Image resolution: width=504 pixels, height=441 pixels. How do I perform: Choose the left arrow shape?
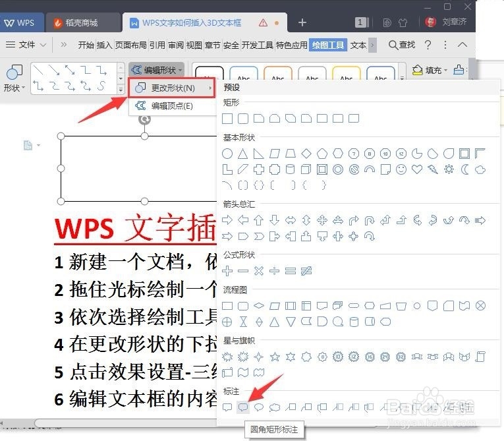(243, 220)
